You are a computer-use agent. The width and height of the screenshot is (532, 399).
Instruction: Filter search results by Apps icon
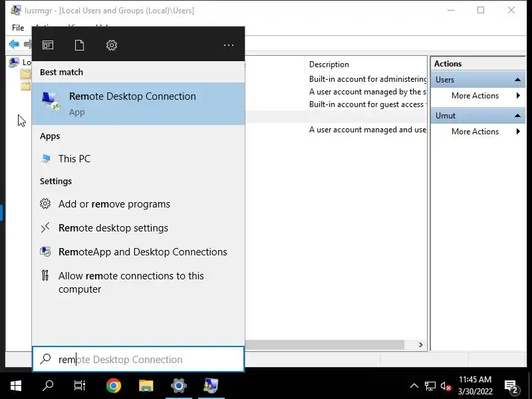coord(47,45)
